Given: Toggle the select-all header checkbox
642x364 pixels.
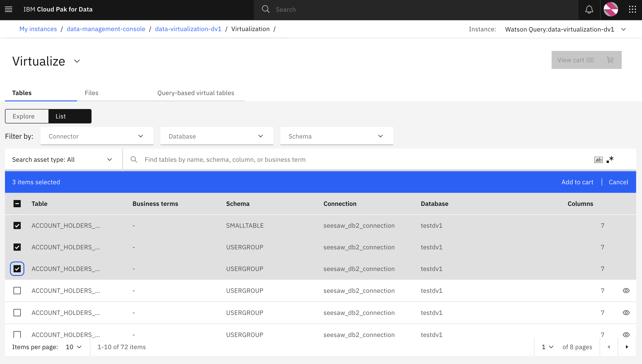Looking at the screenshot, I should point(17,203).
